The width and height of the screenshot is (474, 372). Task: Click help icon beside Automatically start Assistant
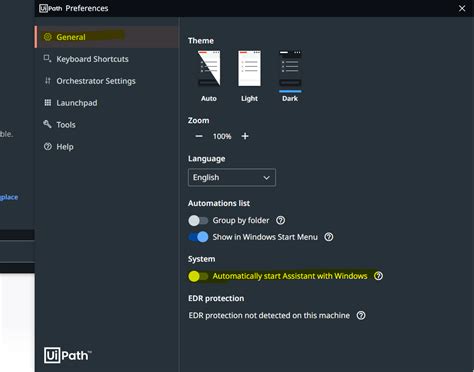pos(378,276)
